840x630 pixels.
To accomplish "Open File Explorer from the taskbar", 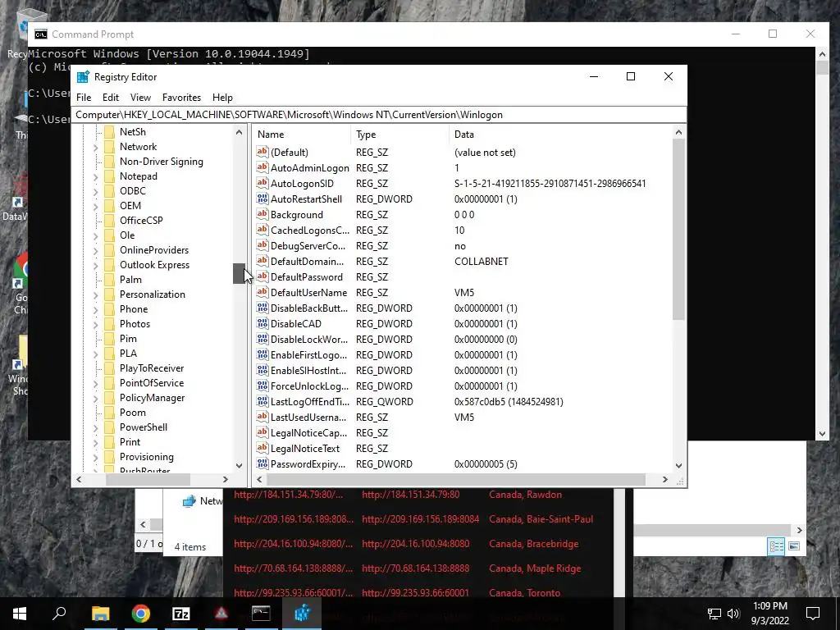I will tap(100, 614).
